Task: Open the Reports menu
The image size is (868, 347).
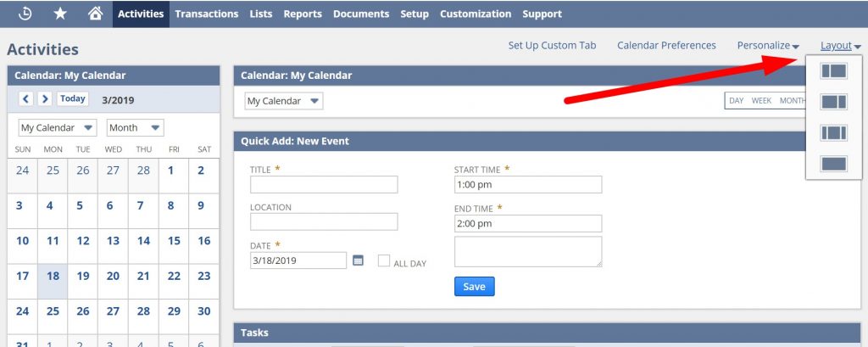Action: point(303,14)
